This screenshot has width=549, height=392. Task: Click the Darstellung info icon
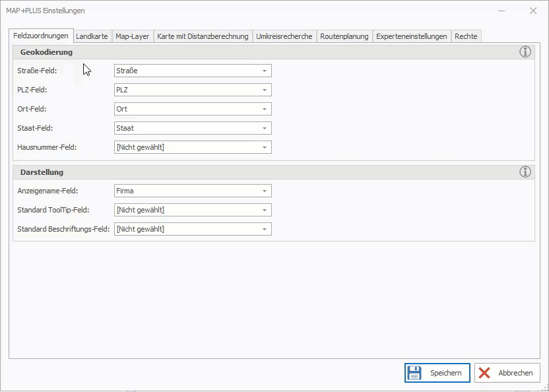point(525,172)
